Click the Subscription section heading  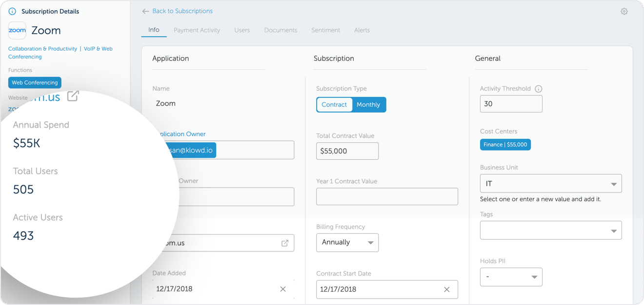pyautogui.click(x=334, y=58)
